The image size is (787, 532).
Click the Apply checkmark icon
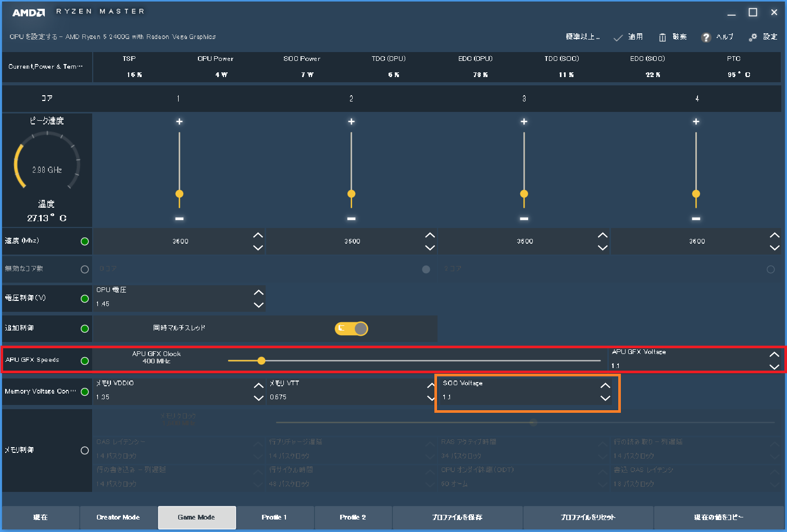coord(618,38)
